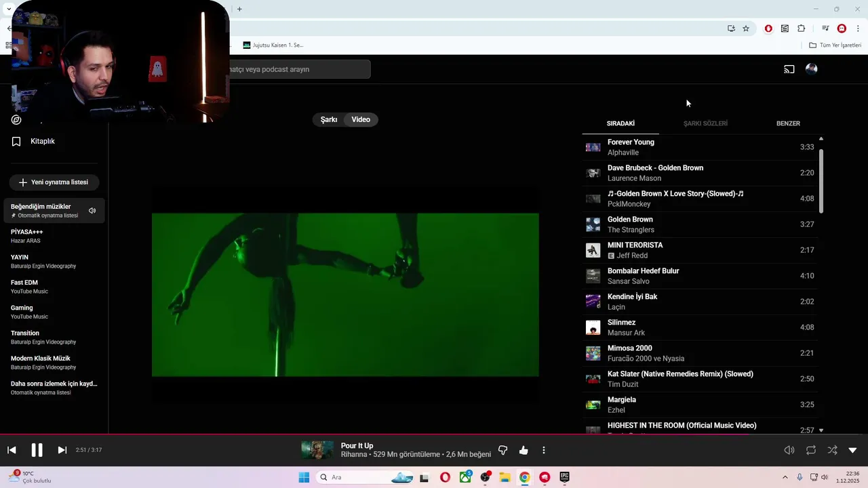Pause the playing song

37,450
